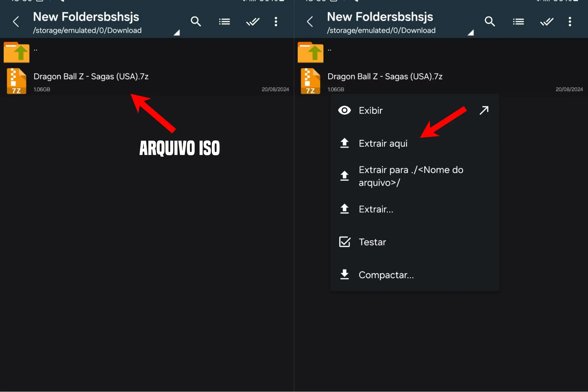The image size is (588, 392).
Task: Click the search icon in the left panel
Action: coord(196,21)
